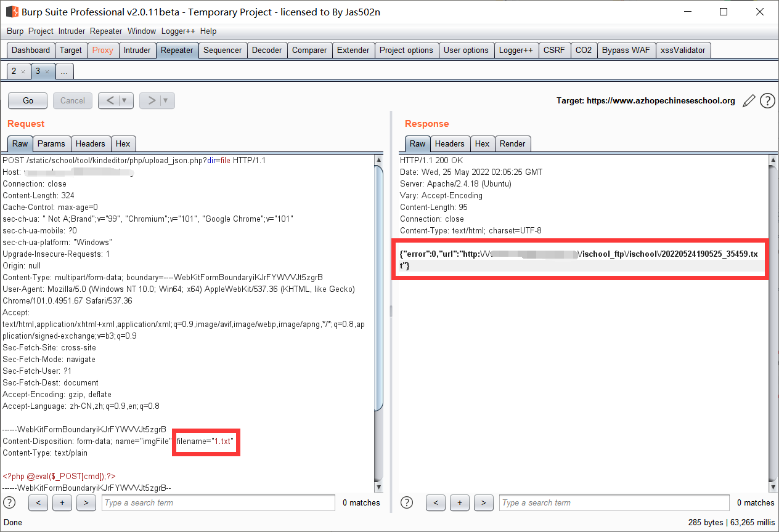
Task: Close Repeater tab 2
Action: 23,71
